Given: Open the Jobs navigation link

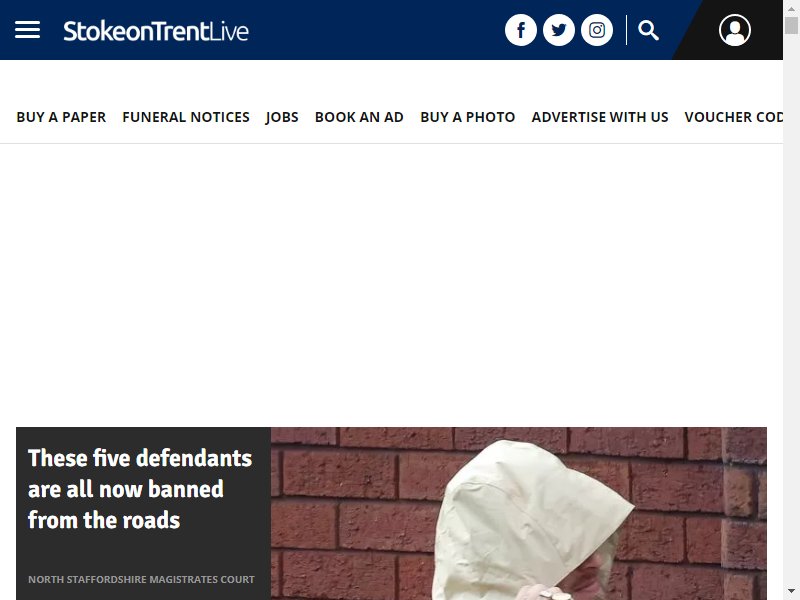Looking at the screenshot, I should 282,117.
